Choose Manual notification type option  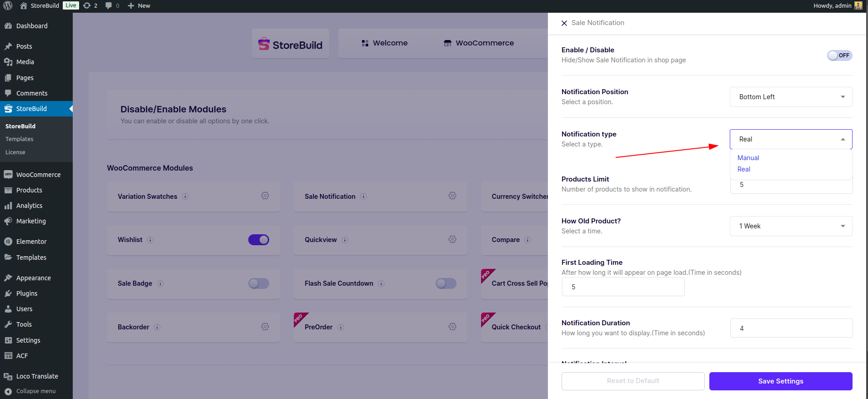click(748, 158)
